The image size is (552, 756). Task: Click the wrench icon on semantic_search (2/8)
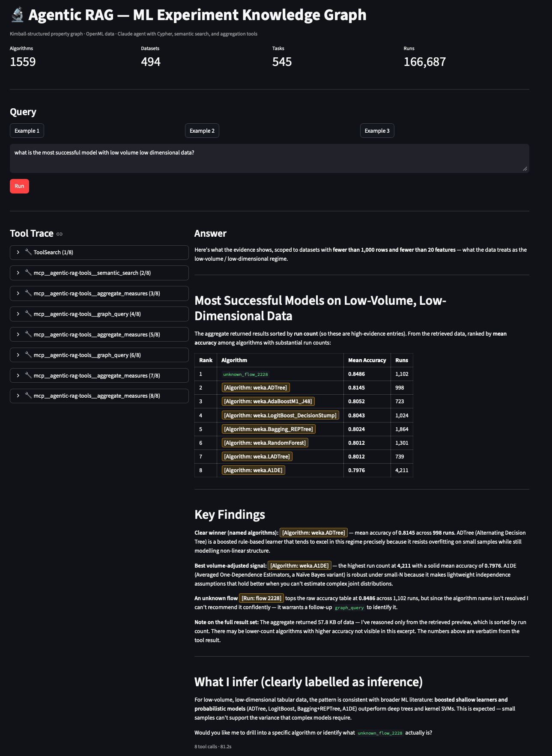[x=28, y=273]
